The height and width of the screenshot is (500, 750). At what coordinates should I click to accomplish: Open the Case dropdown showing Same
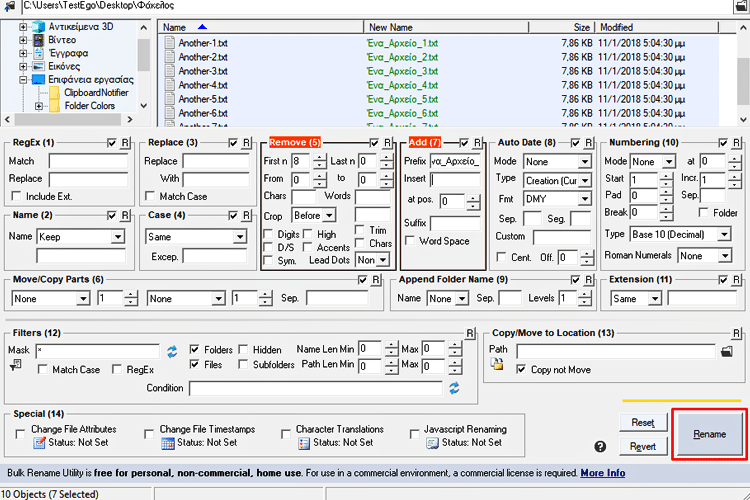240,237
